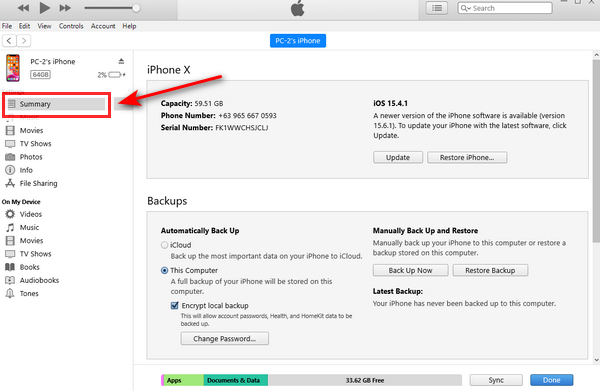Click the Movies icon under On My Device

10,241
